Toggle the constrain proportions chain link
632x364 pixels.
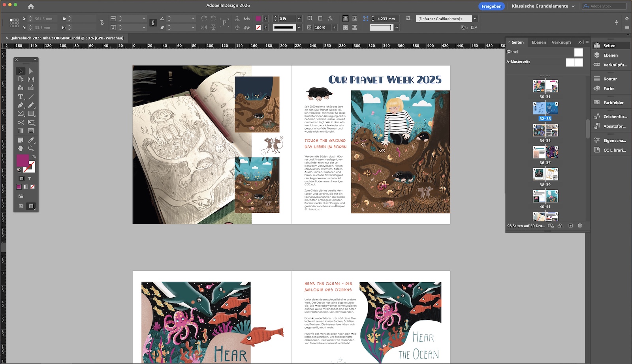[x=102, y=23]
